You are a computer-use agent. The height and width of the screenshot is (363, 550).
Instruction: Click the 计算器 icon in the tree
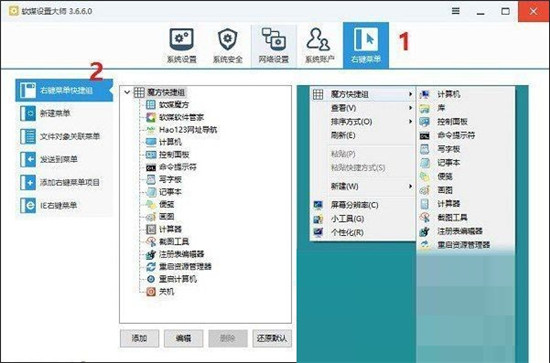151,229
